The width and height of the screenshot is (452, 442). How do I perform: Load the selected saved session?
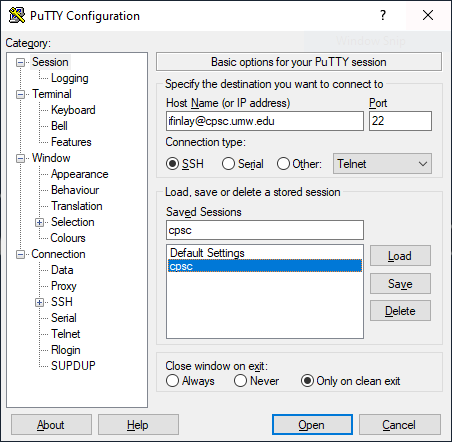point(400,256)
